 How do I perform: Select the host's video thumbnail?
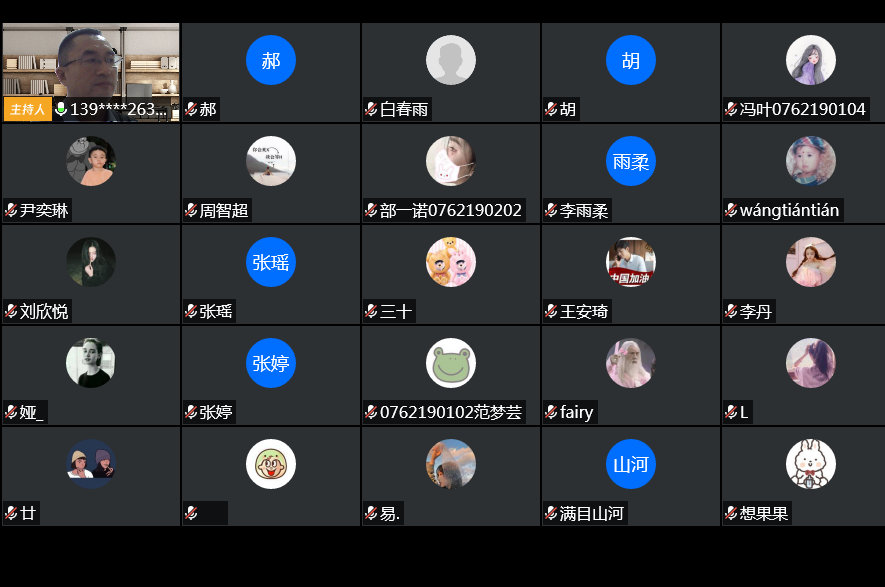pyautogui.click(x=91, y=72)
